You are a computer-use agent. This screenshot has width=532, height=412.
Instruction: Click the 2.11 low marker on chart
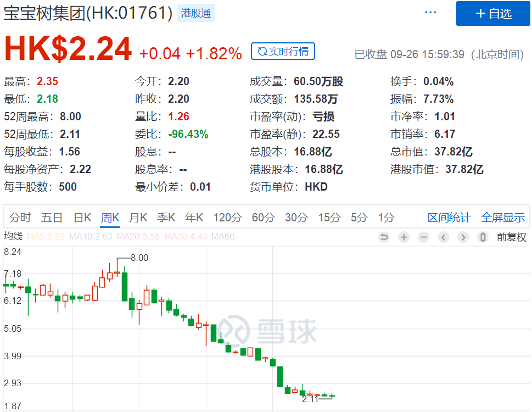(x=310, y=399)
